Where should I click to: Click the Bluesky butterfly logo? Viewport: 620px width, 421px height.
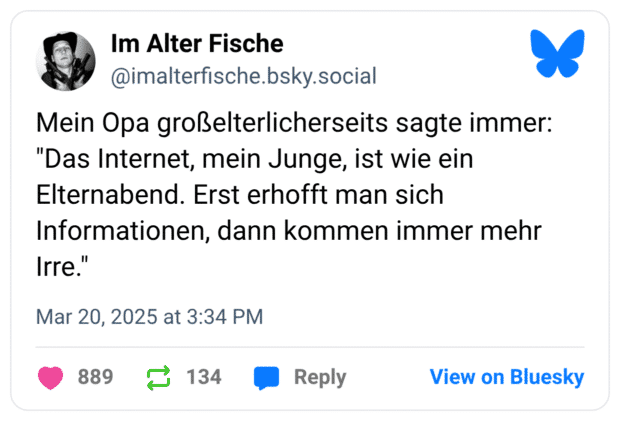click(557, 54)
